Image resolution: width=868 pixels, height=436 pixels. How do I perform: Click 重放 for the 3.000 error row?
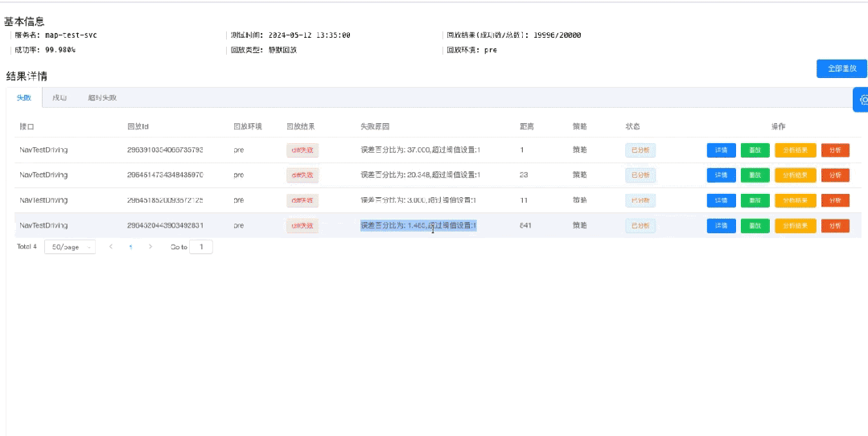[755, 200]
